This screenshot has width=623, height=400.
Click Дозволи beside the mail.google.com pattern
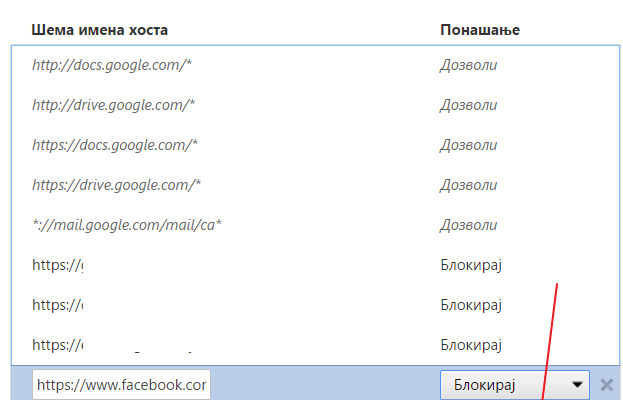tap(468, 226)
